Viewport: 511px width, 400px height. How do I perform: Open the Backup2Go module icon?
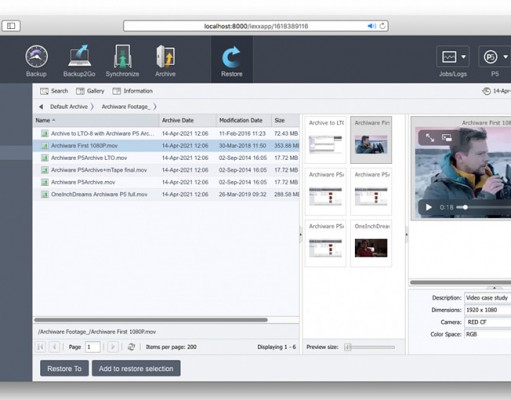click(79, 56)
